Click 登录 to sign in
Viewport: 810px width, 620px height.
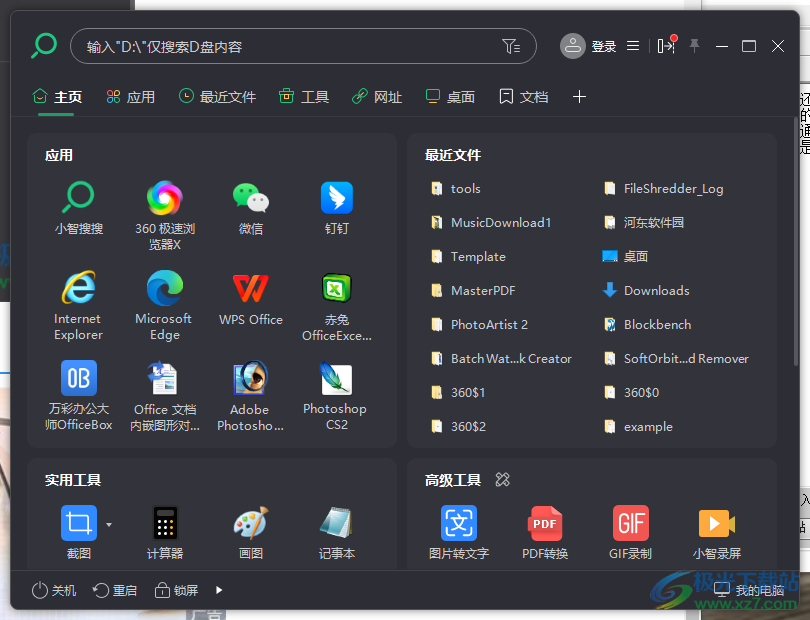tap(603, 46)
